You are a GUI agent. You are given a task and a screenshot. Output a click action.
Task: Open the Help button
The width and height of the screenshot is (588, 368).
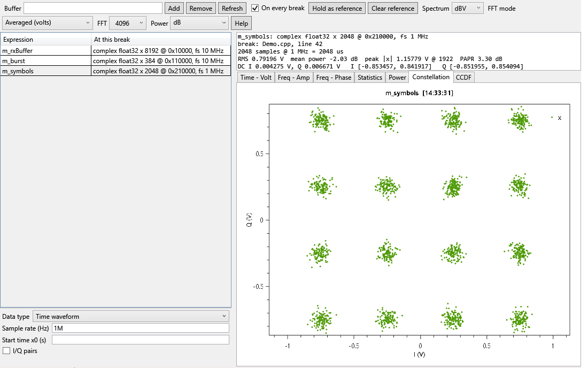(x=242, y=23)
